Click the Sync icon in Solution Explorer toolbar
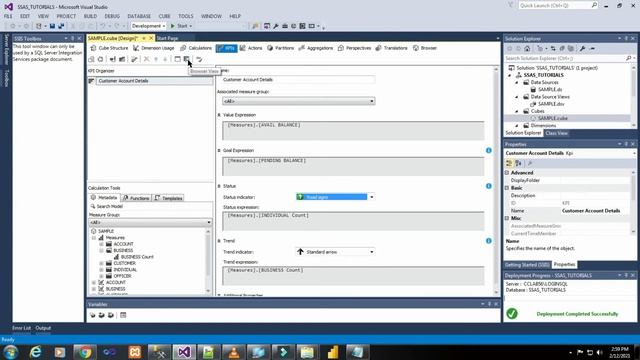640x360 pixels. (x=553, y=49)
